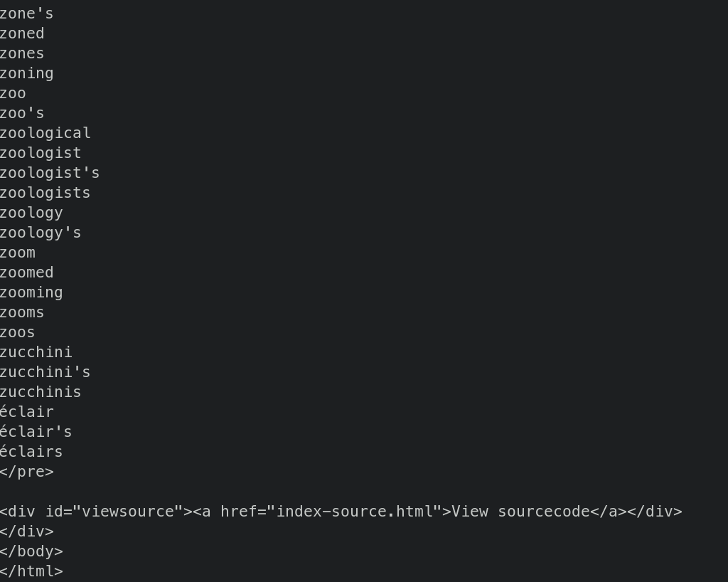The image size is (728, 582).
Task: Click the word "zoning"
Action: point(27,73)
